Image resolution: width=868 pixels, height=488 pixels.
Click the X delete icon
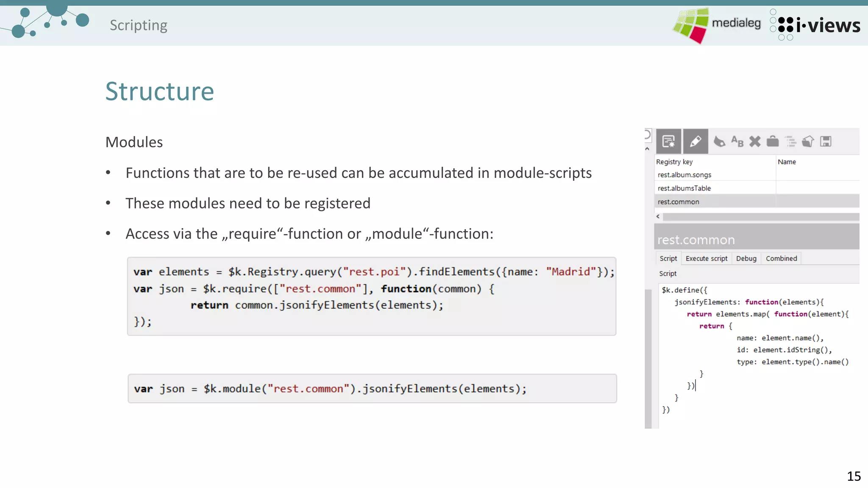[x=755, y=141]
